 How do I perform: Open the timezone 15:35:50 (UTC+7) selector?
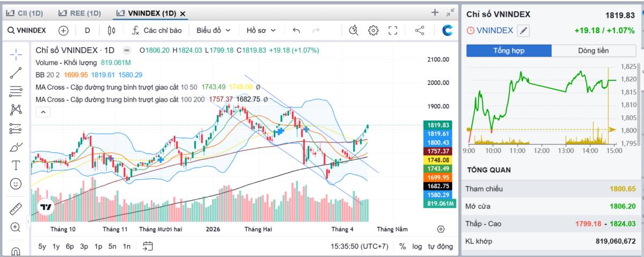click(360, 246)
